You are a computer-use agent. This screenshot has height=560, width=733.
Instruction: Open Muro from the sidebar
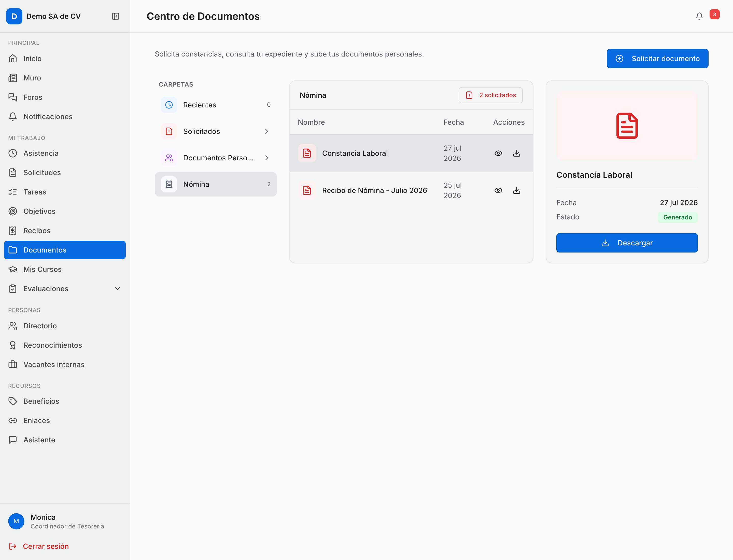65,78
